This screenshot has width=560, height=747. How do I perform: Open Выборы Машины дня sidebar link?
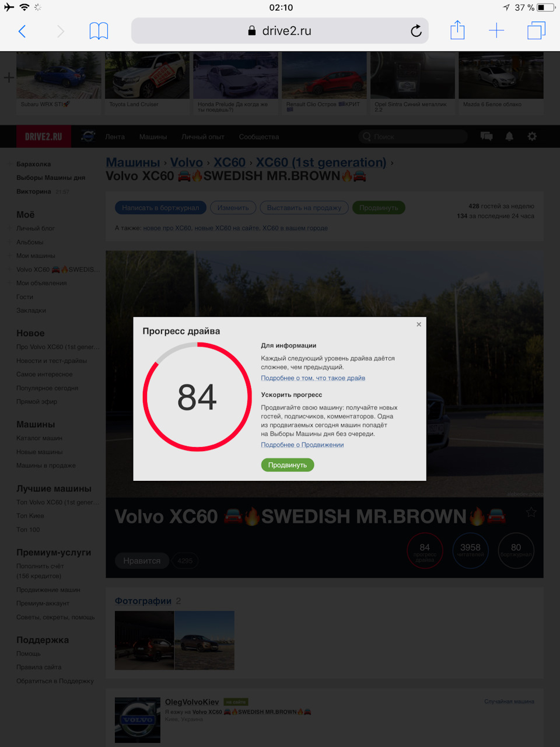click(x=51, y=177)
